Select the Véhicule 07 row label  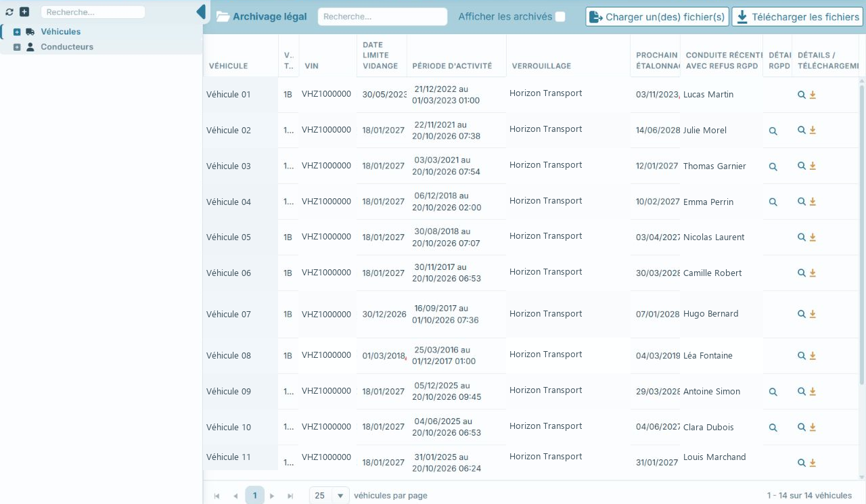[228, 315]
